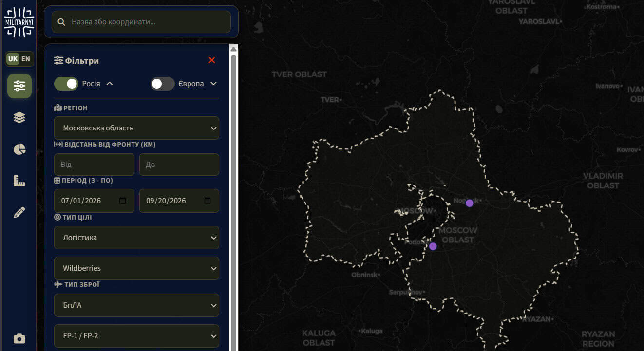The height and width of the screenshot is (351, 644).
Task: Click the TVER OBLAST map label
Action: (299, 74)
